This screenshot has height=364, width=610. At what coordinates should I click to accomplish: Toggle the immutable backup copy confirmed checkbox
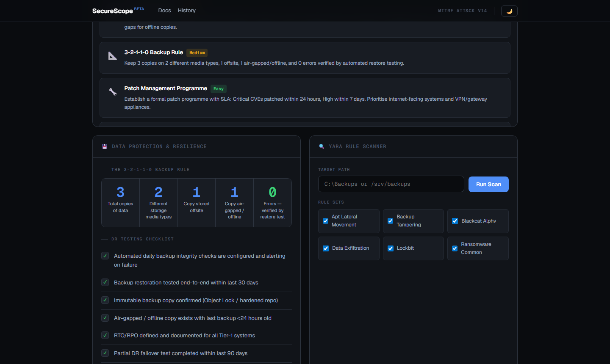(x=105, y=300)
